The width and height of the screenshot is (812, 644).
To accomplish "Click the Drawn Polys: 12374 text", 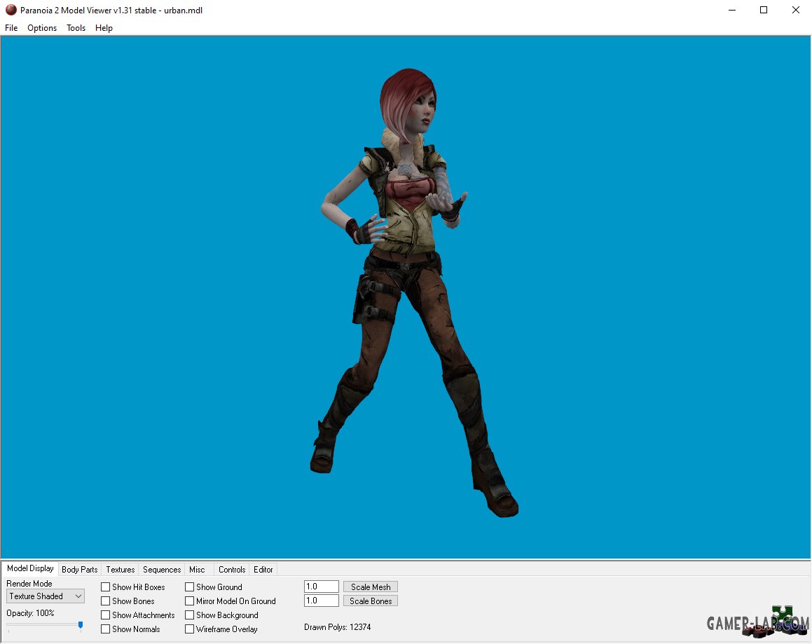I will [337, 627].
